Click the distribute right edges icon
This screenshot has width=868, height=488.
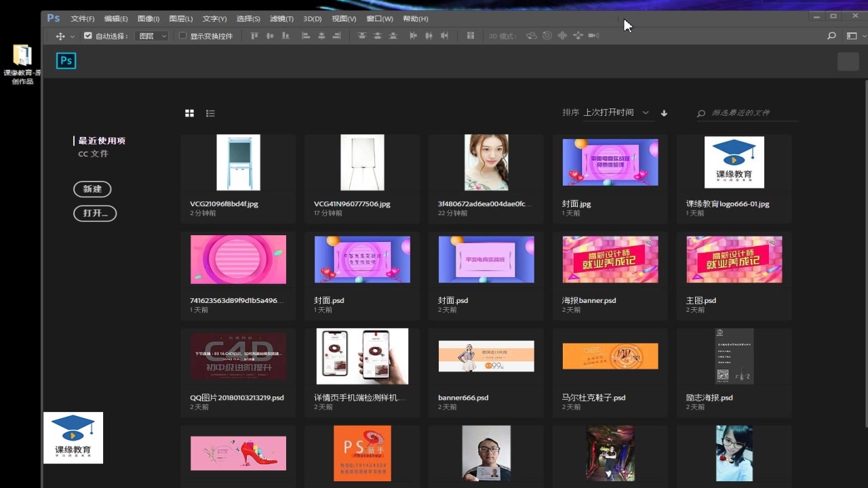click(444, 36)
